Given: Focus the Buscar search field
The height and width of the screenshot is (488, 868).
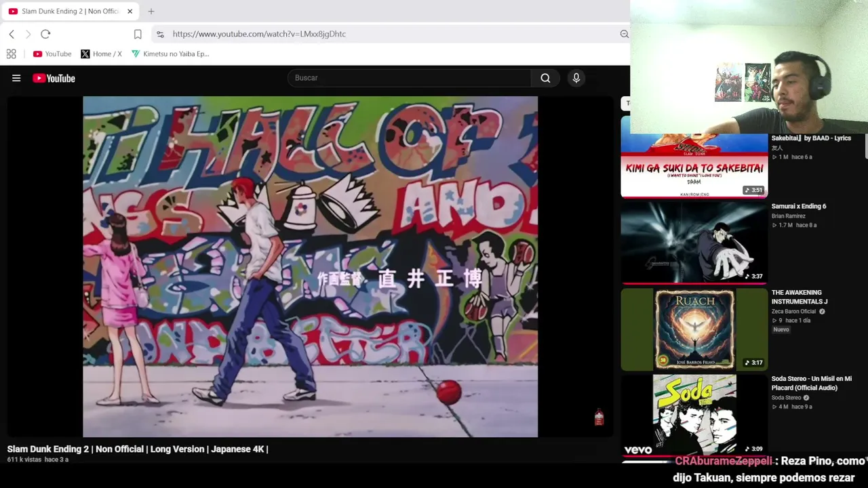Looking at the screenshot, I should tap(410, 78).
